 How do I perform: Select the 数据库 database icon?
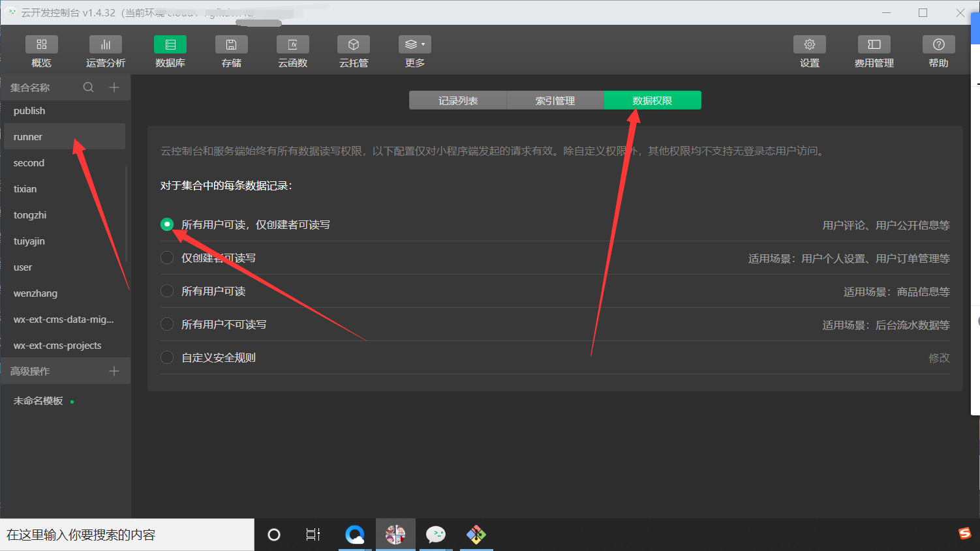click(x=170, y=44)
